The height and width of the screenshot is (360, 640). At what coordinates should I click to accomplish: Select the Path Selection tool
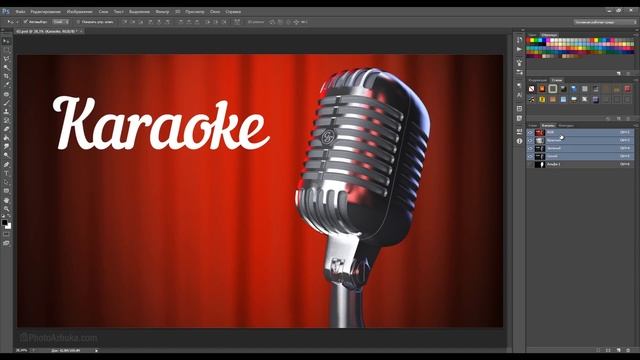click(x=6, y=182)
